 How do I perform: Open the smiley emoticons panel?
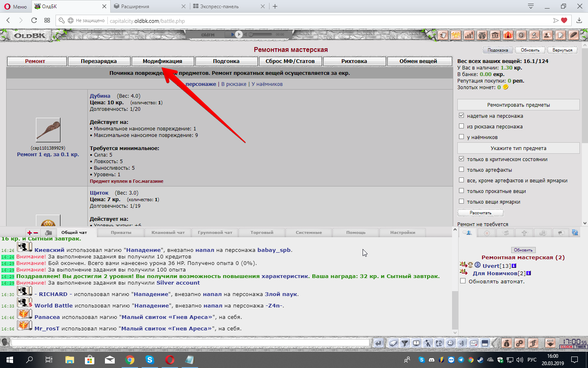pyautogui.click(x=450, y=343)
